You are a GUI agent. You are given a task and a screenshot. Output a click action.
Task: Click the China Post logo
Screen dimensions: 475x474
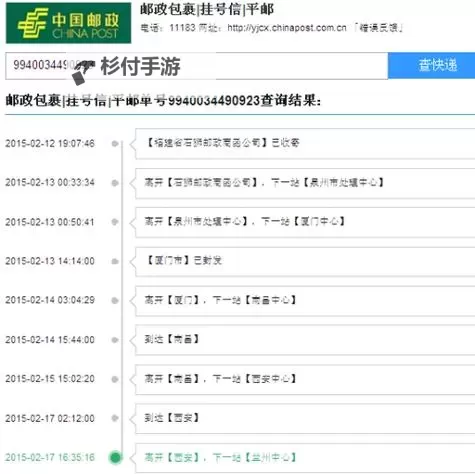[68, 23]
